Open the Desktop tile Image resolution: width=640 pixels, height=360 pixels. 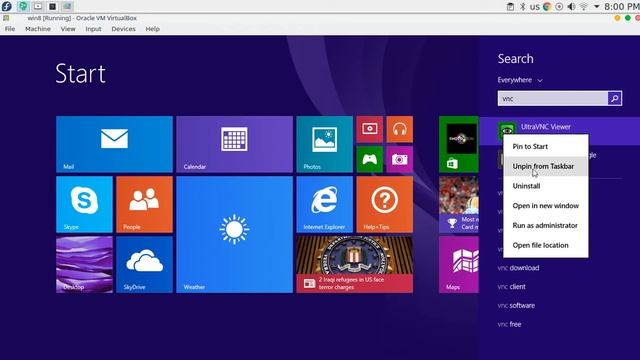[84, 264]
